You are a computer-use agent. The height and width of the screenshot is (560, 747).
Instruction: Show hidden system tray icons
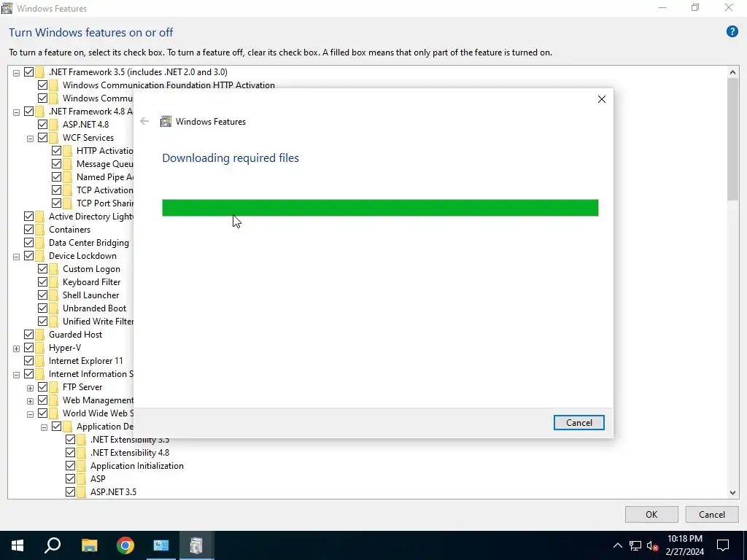click(617, 545)
